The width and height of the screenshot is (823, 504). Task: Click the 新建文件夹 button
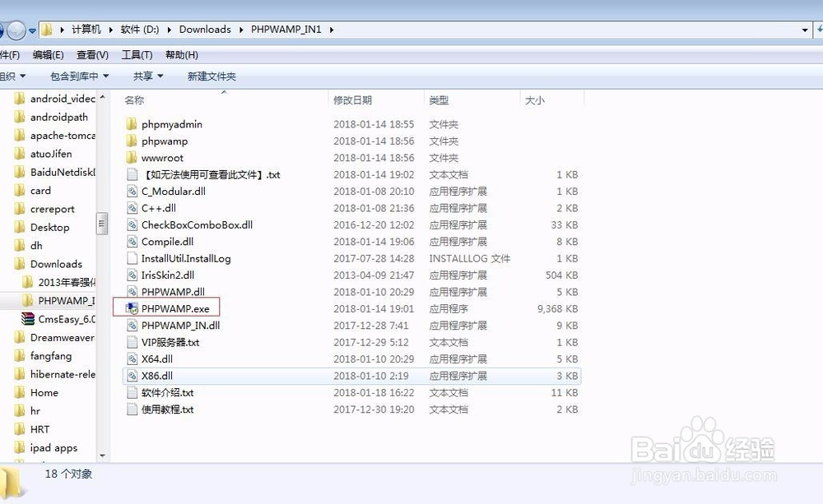tap(212, 76)
